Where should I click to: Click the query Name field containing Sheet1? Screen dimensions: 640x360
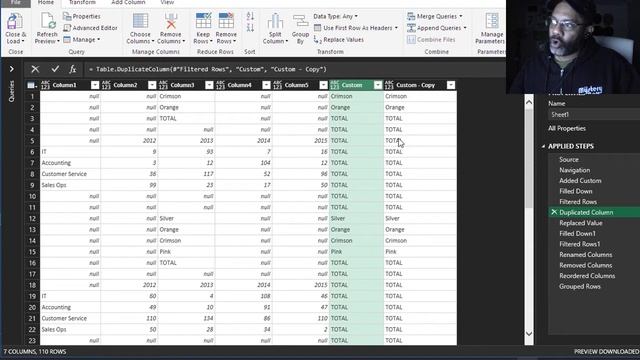(x=594, y=115)
